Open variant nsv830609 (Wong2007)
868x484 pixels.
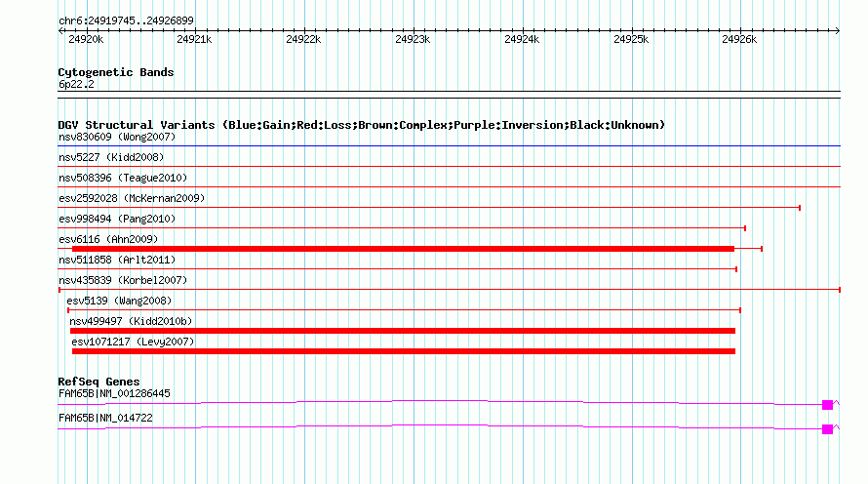tap(117, 137)
